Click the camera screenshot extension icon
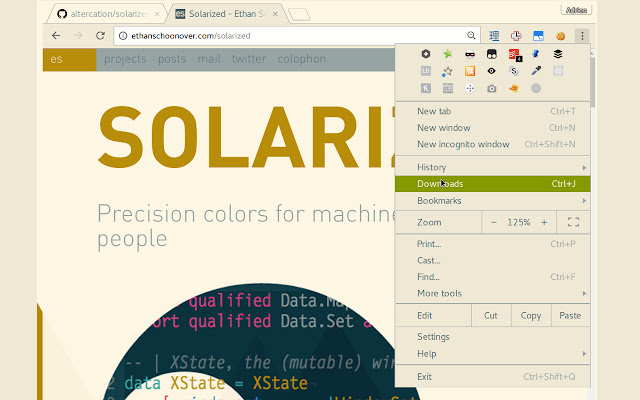Image resolution: width=640 pixels, height=400 pixels. tap(492, 88)
